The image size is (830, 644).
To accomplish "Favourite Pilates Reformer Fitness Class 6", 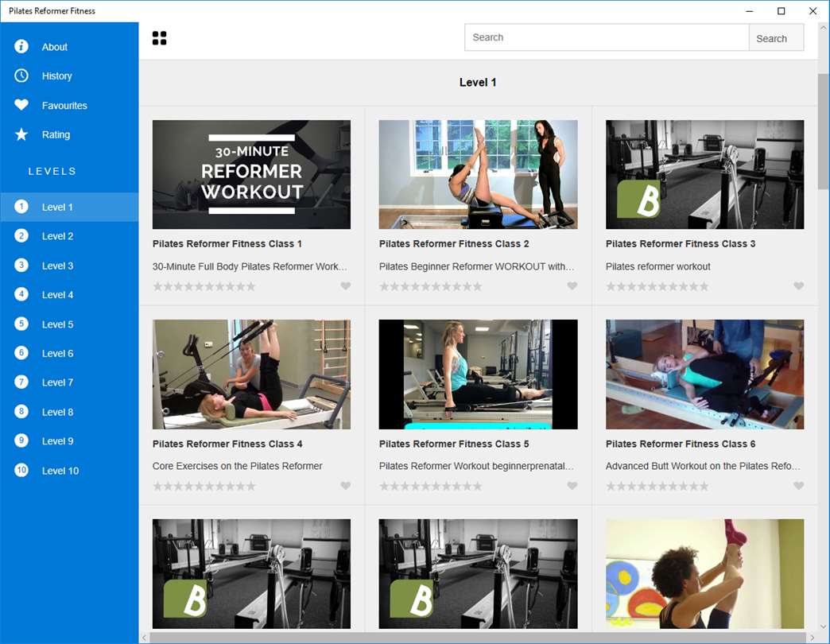I will click(799, 485).
